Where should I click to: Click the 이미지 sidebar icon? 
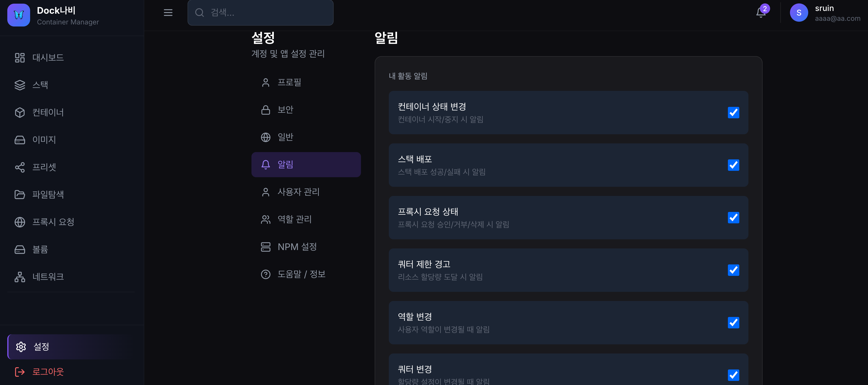click(20, 140)
